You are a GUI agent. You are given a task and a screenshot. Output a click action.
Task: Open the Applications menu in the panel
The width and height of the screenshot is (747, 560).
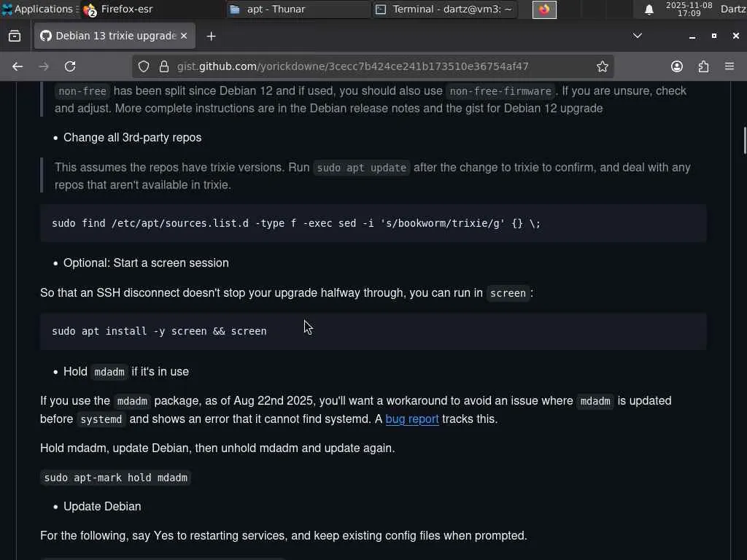[38, 9]
